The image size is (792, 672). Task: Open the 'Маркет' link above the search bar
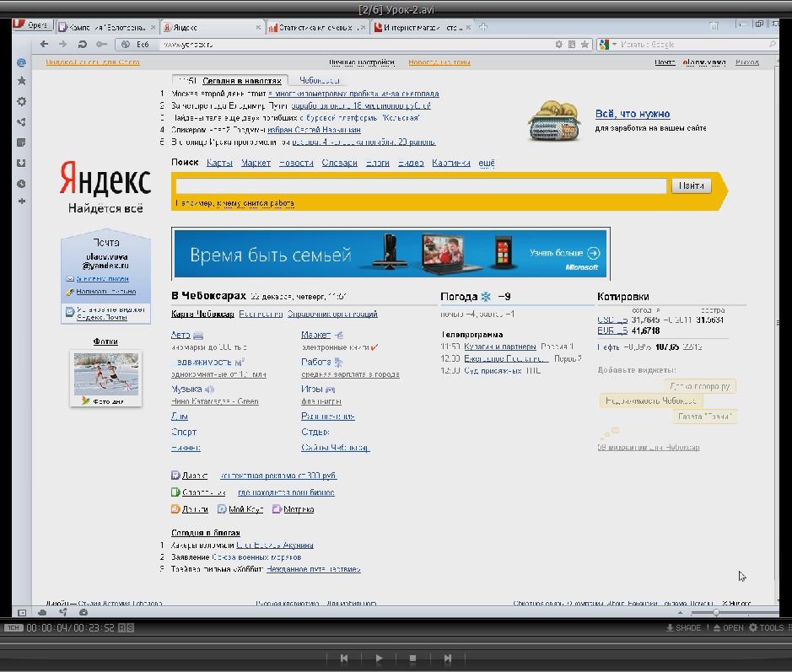(x=256, y=163)
